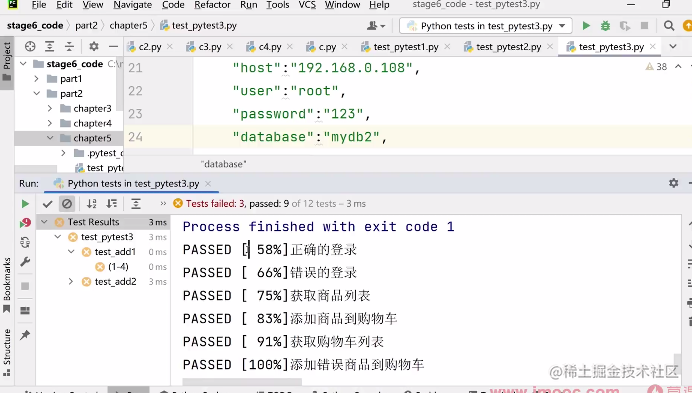Click the layout icon in Run sidebar

(x=25, y=310)
